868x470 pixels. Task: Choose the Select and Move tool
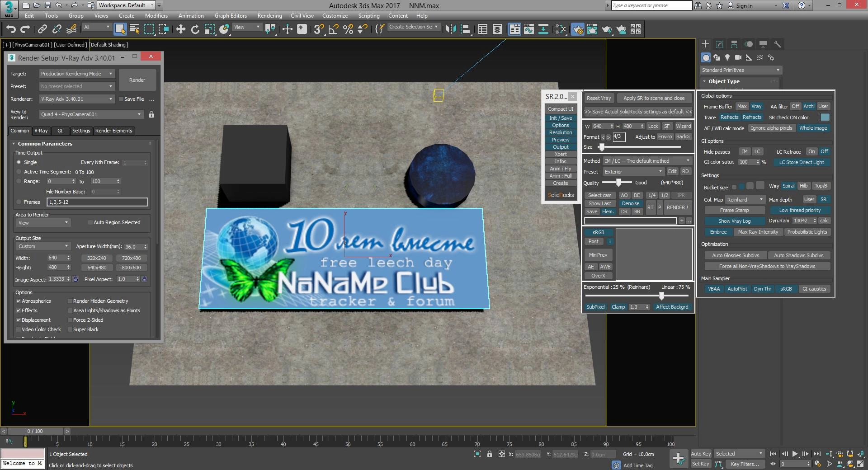tap(180, 29)
